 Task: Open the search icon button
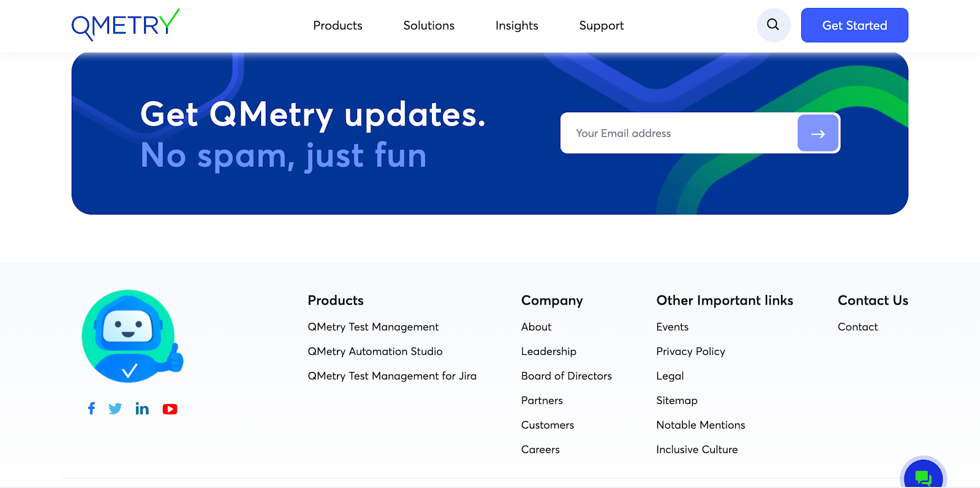[x=774, y=25]
